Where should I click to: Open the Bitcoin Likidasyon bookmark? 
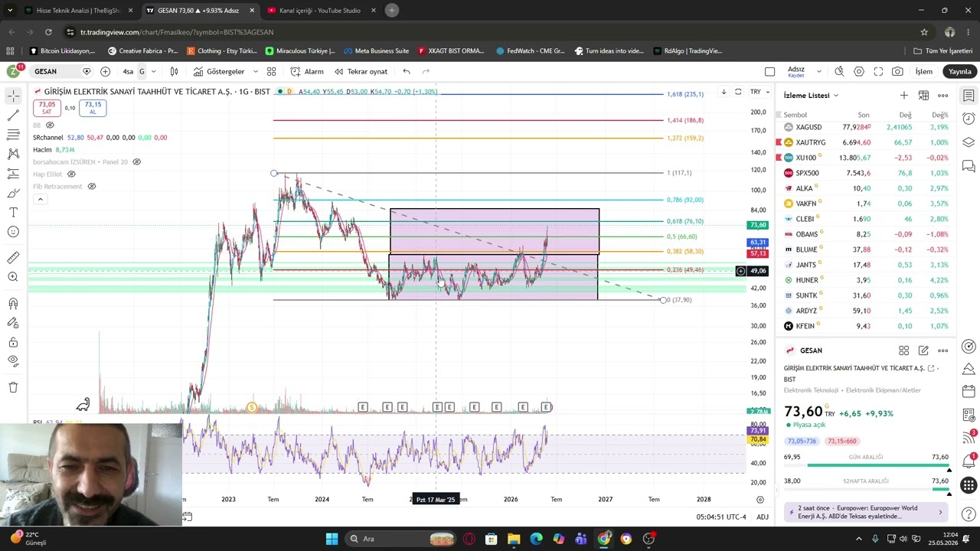[62, 51]
